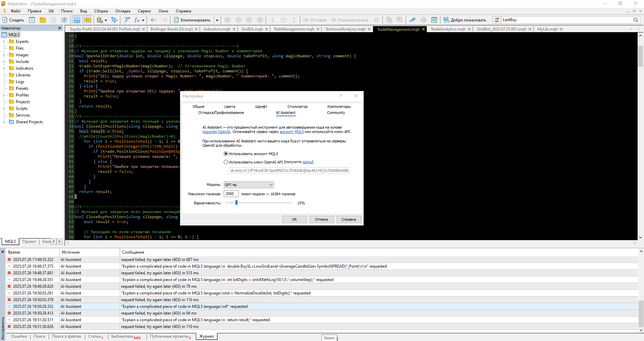Click the search options sliders icon
This screenshot has width=644, height=341.
tap(497, 20)
